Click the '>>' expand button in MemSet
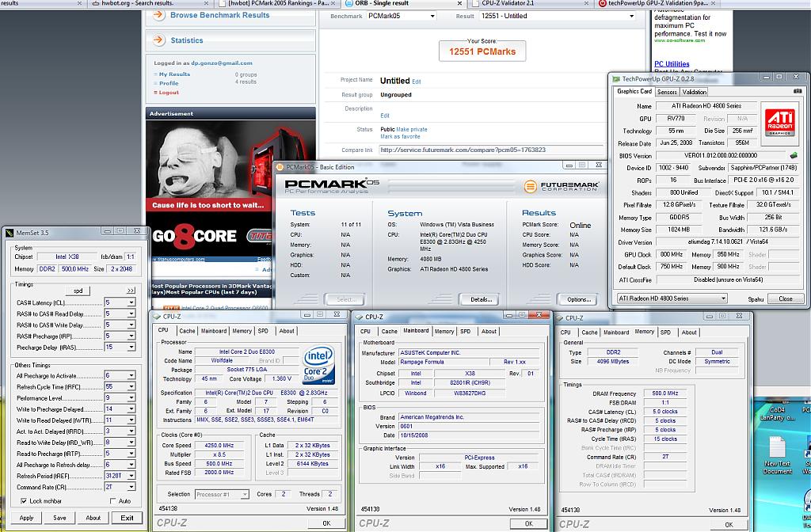The image size is (811, 532). point(130,291)
